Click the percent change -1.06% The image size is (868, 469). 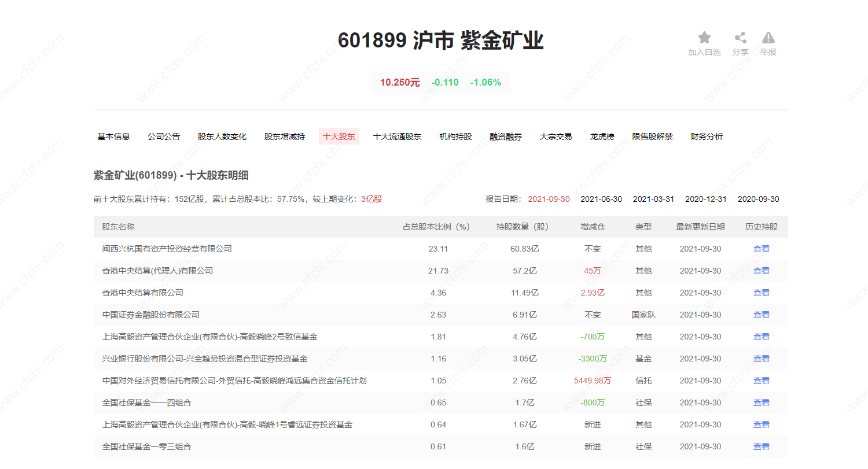tap(486, 83)
